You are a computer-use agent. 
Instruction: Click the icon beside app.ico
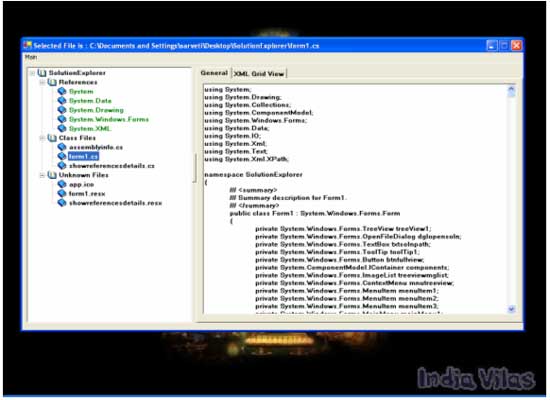click(x=62, y=184)
